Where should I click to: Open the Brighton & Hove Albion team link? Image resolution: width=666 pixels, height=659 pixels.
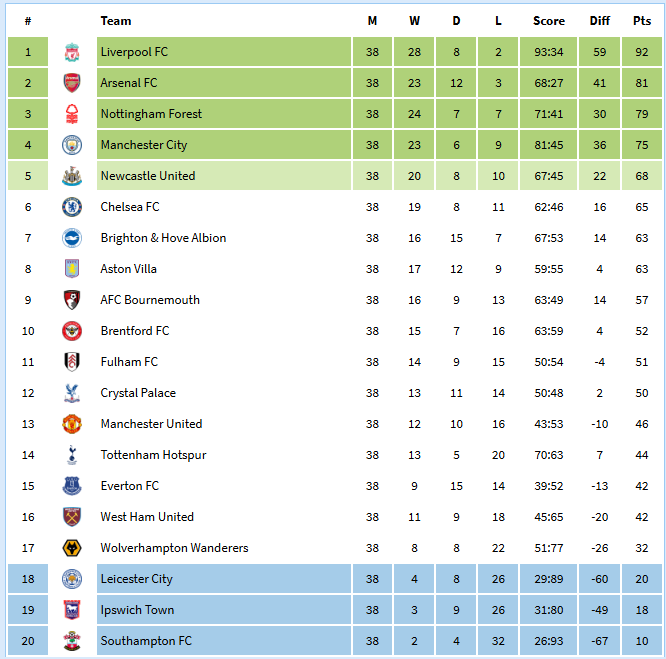(163, 238)
